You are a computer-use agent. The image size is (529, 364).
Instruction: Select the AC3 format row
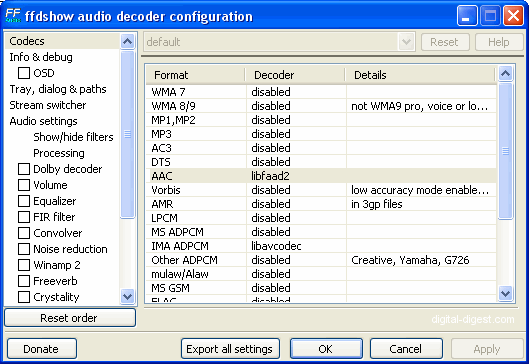click(321, 148)
